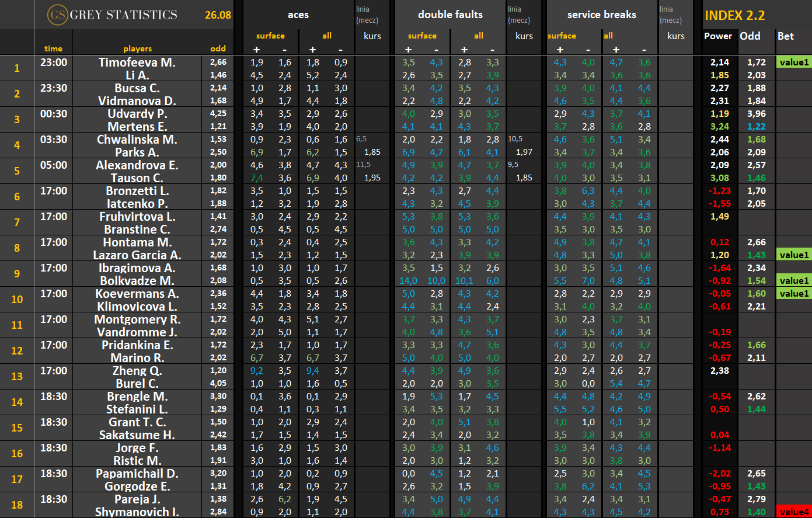
Task: Select player Iatcenko P.
Action: click(x=137, y=203)
